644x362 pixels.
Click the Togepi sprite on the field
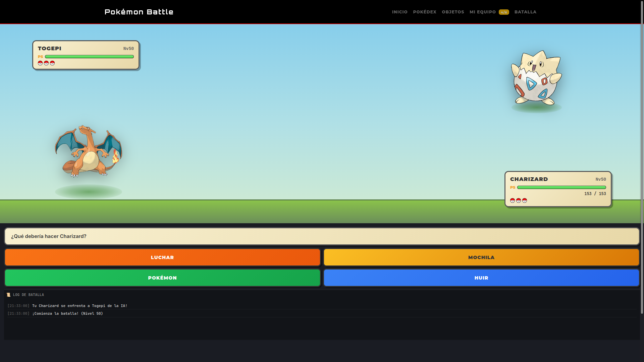tap(536, 77)
